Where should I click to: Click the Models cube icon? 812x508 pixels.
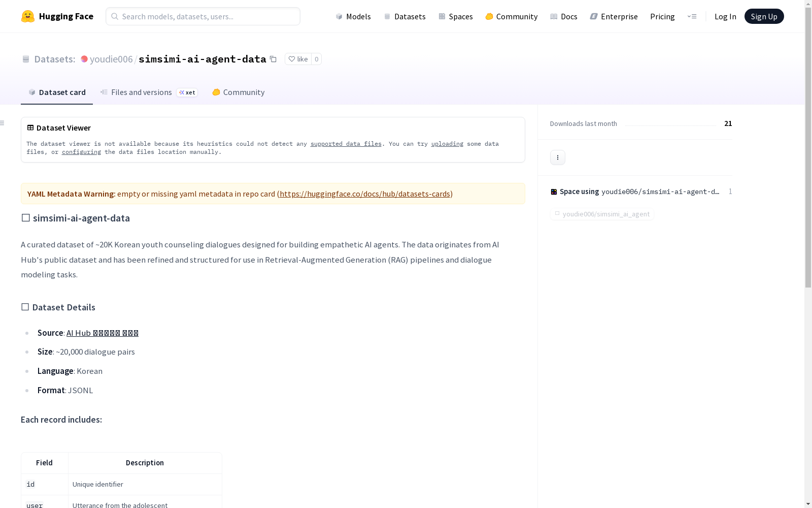[339, 16]
